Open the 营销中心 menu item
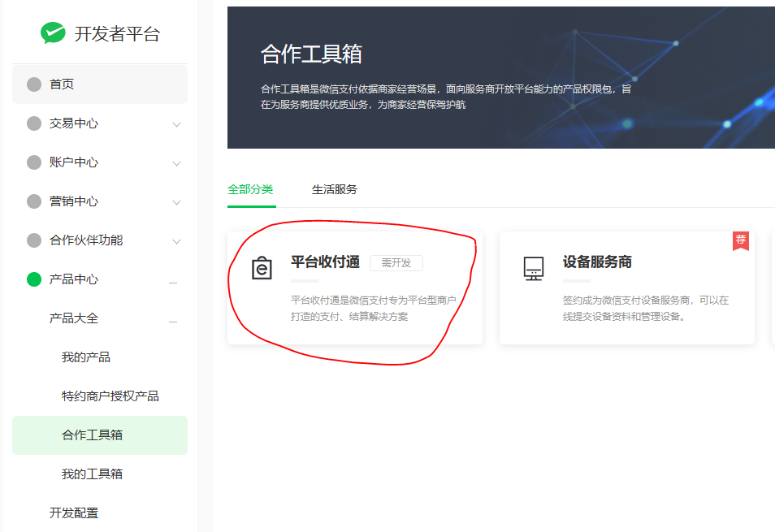This screenshot has height=532, width=775. coord(100,201)
